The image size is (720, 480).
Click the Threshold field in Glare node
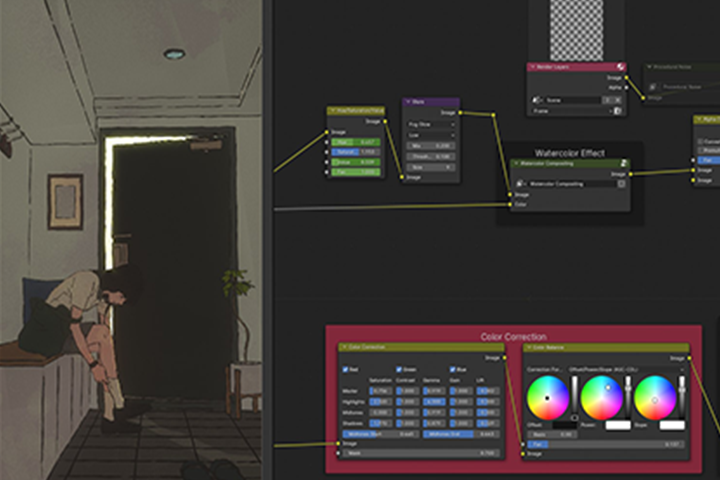431,157
